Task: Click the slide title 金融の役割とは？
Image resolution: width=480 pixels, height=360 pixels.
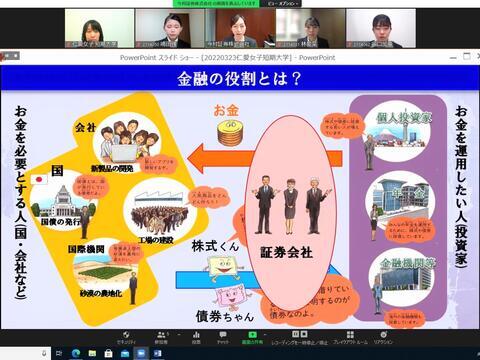Action: coord(239,79)
